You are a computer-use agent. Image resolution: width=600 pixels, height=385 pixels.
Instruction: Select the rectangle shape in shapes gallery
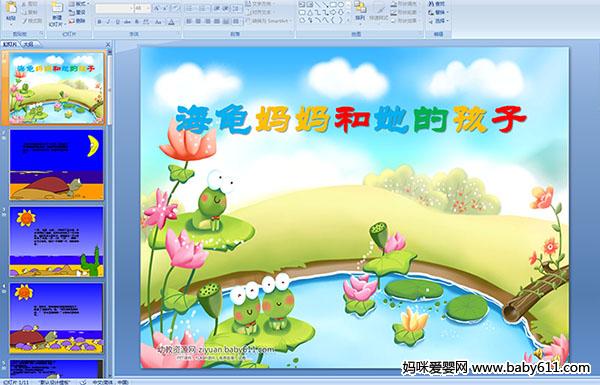(x=333, y=5)
